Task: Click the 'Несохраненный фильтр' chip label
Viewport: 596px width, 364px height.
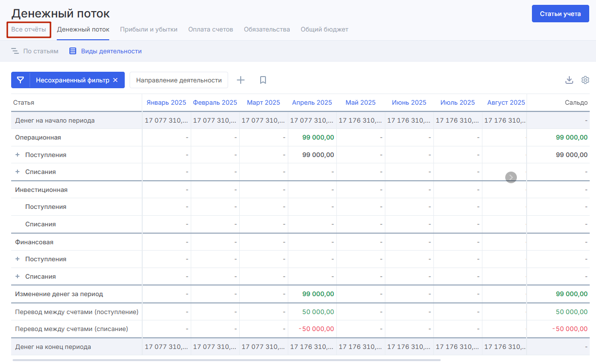Action: 72,80
